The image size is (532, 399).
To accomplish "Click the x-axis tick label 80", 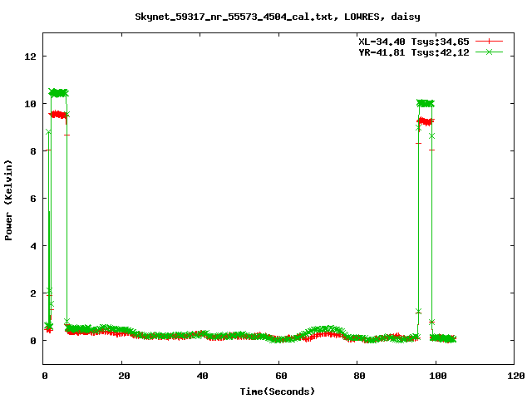I will click(x=360, y=376).
